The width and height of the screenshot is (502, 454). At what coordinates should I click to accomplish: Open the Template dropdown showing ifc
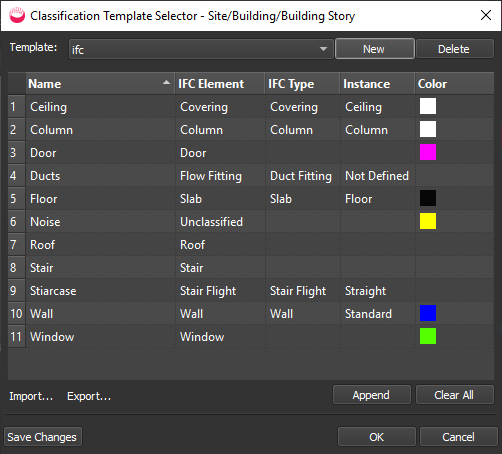click(201, 49)
